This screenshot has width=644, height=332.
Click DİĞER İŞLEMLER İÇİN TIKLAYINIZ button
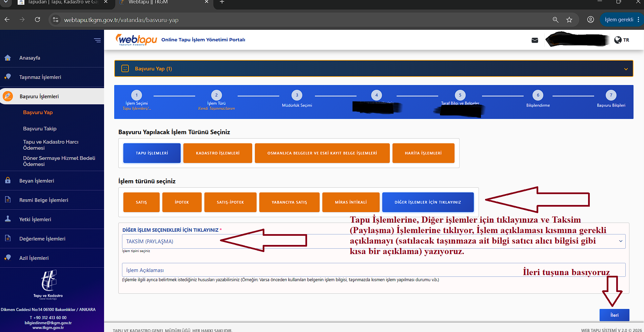coord(428,202)
